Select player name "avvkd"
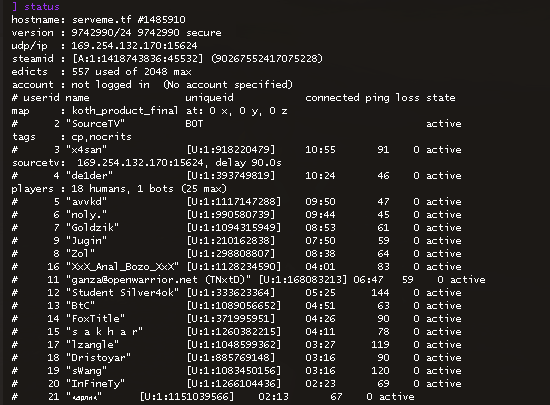550x405 pixels. [x=86, y=202]
